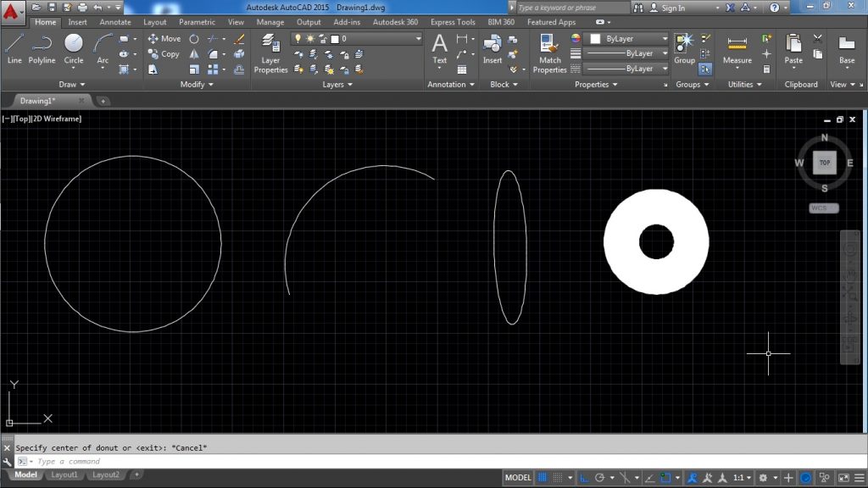Click the keyword search box

point(573,8)
